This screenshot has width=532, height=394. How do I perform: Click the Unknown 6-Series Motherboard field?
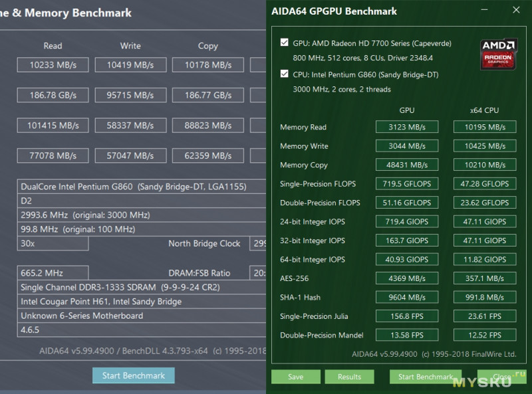pyautogui.click(x=142, y=316)
